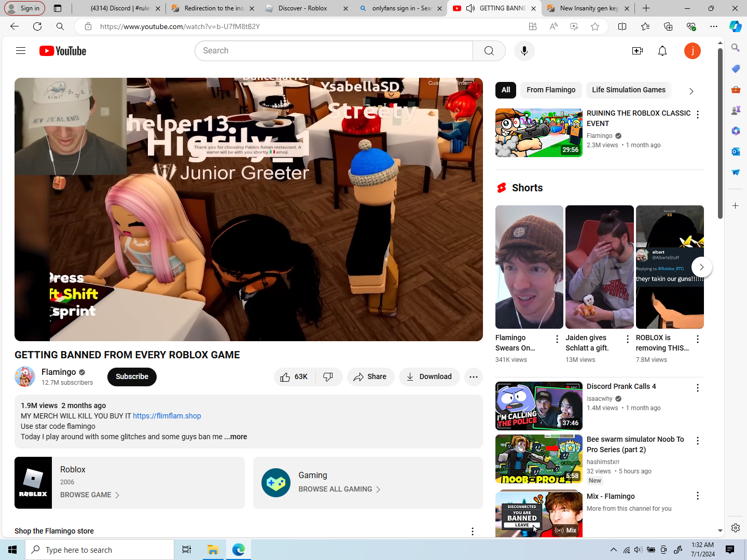The width and height of the screenshot is (747, 560).
Task: Open Task View on taskbar
Action: point(187,550)
